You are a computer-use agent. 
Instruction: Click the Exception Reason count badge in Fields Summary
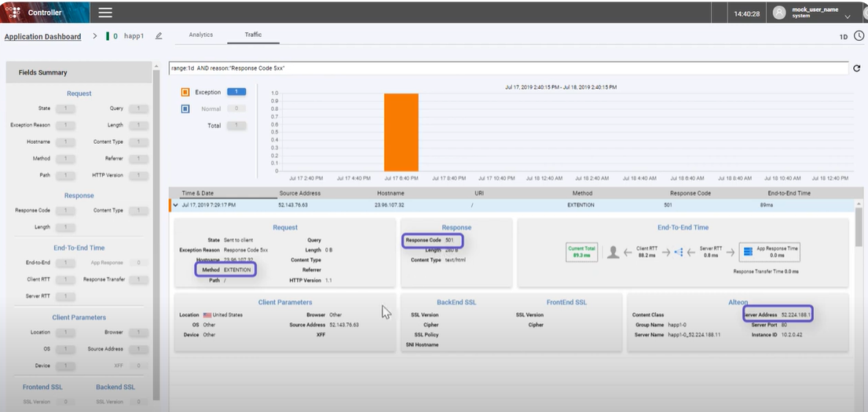pyautogui.click(x=65, y=125)
